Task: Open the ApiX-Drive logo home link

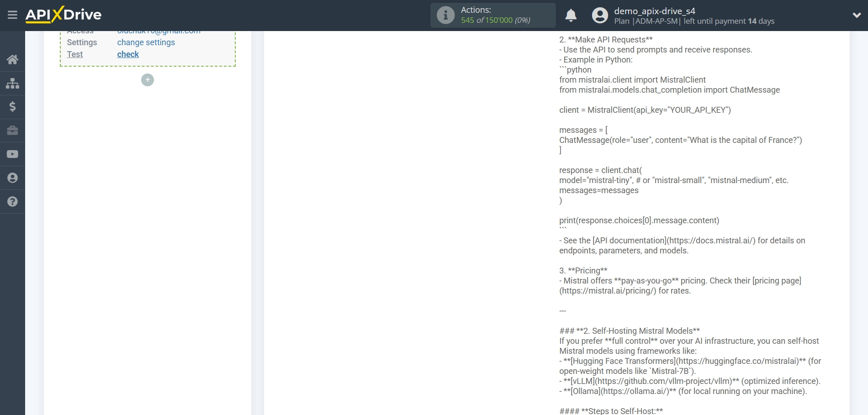Action: point(64,15)
